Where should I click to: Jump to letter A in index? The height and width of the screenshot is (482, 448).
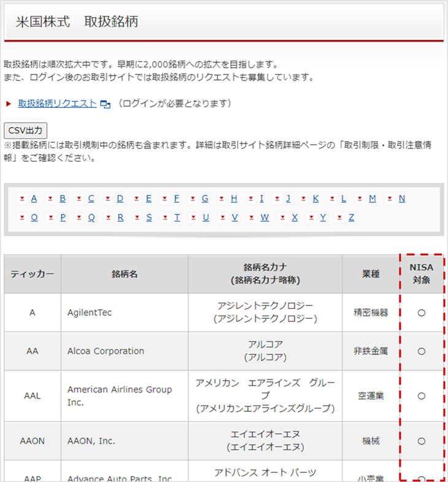point(34,198)
